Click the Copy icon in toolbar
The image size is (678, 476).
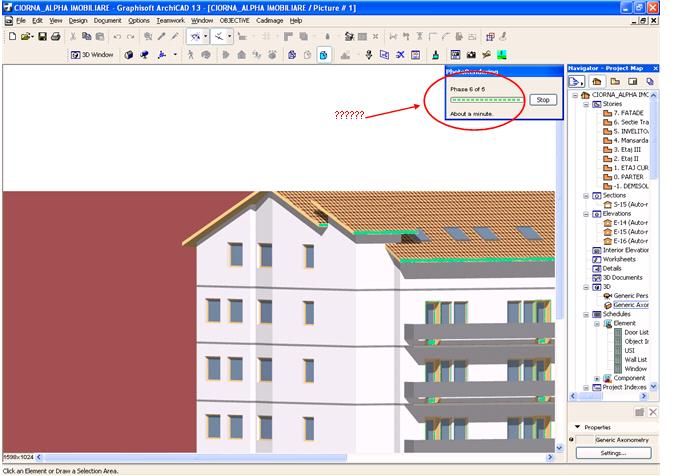[86, 37]
